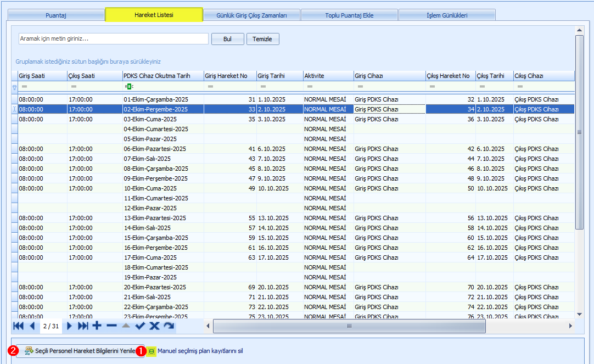Click the Bul search button
The width and height of the screenshot is (594, 364).
tap(227, 39)
